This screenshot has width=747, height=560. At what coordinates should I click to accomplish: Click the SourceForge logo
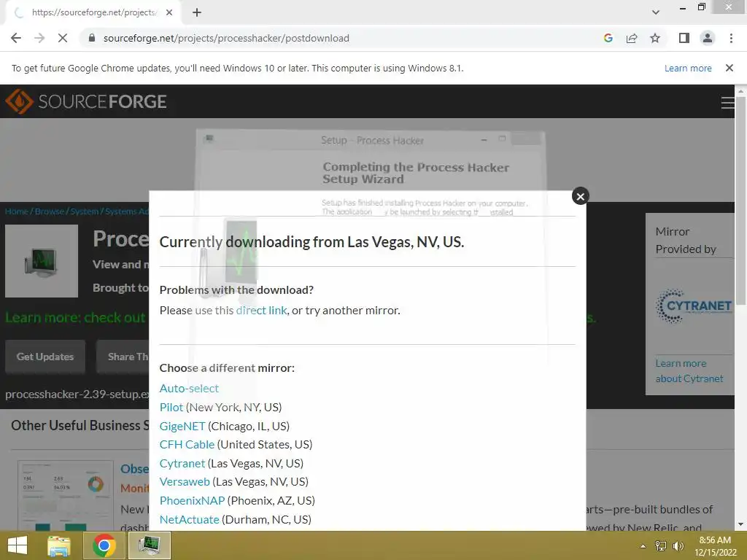[86, 101]
